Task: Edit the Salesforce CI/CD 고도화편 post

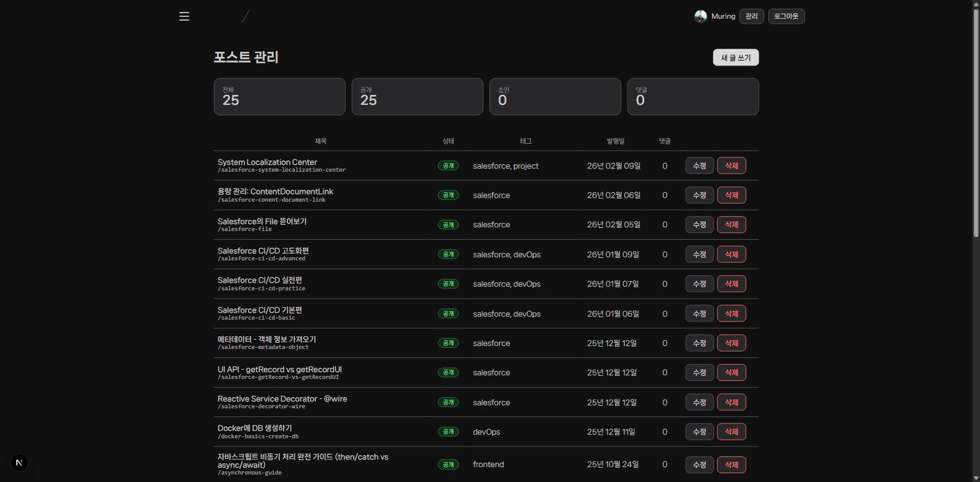Action: [x=699, y=254]
